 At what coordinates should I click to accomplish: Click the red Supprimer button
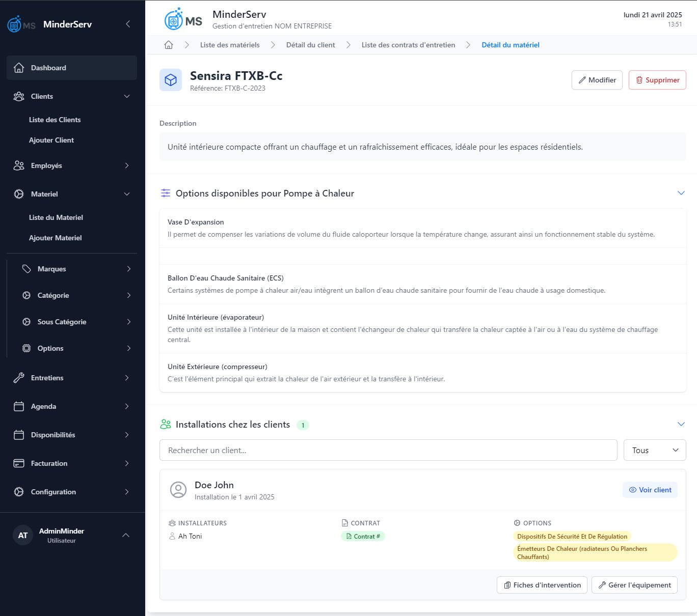[x=657, y=80]
